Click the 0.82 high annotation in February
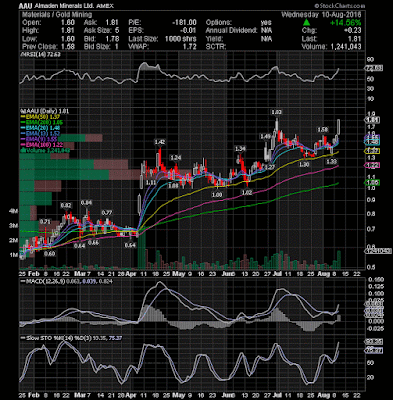The height and width of the screenshot is (400, 393). click(66, 205)
